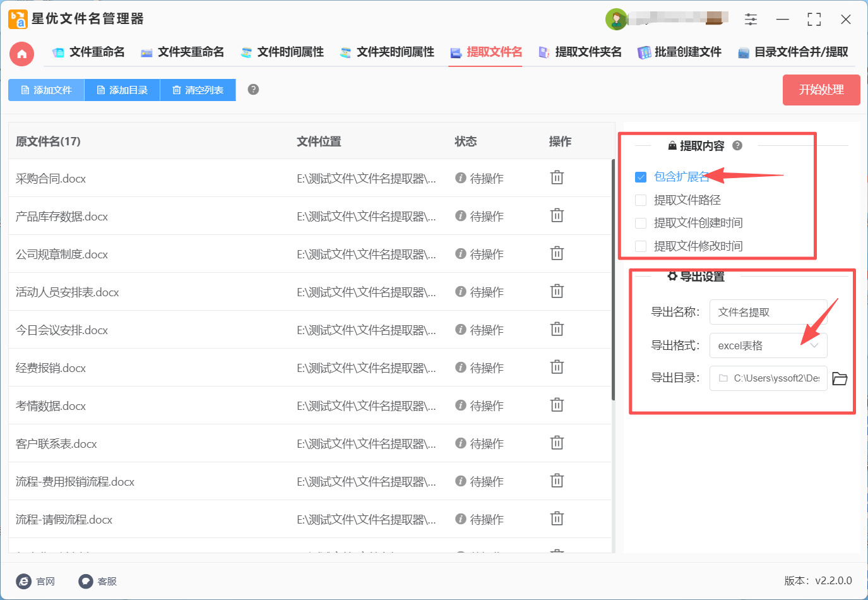Select the file name 客户联系表.docx

coord(56,444)
